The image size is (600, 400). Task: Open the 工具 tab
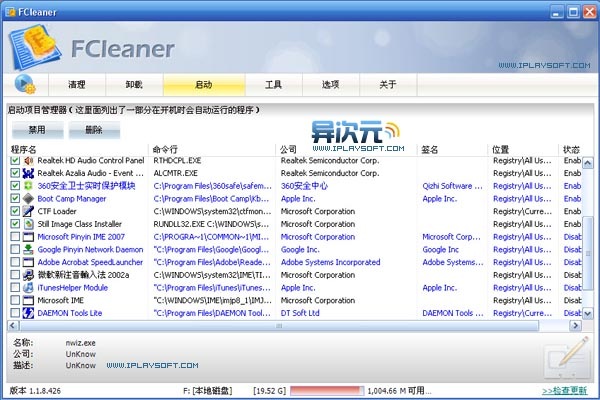click(273, 84)
